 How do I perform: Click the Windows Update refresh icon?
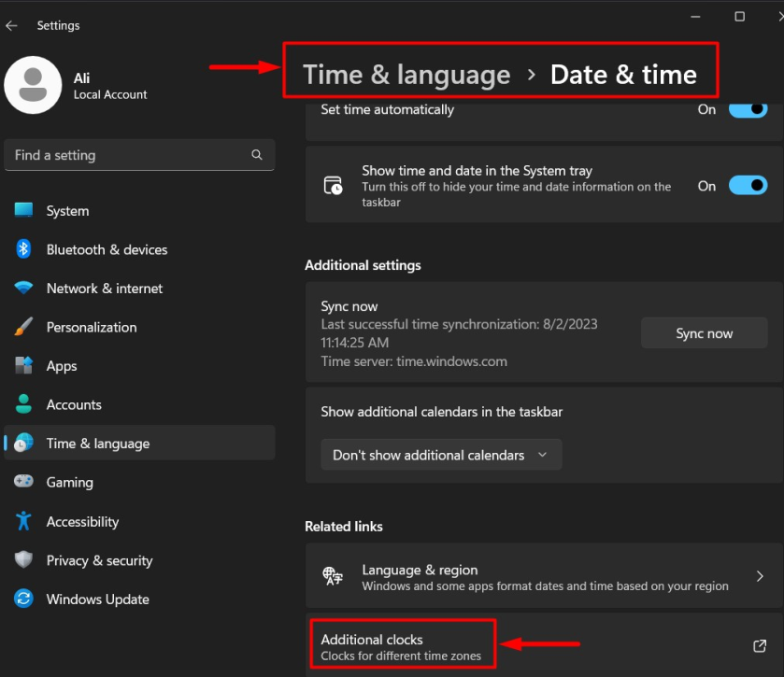pyautogui.click(x=23, y=599)
